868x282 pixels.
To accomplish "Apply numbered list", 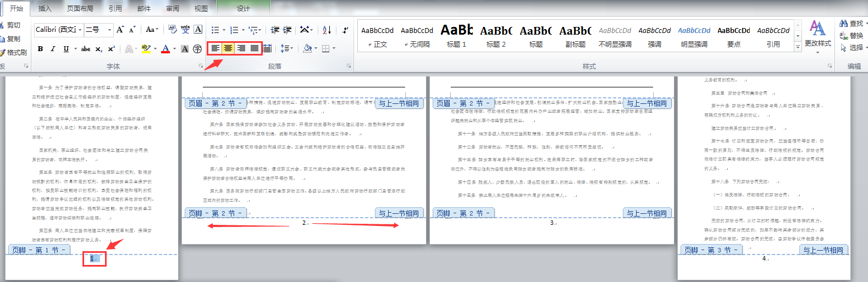I will tap(234, 30).
